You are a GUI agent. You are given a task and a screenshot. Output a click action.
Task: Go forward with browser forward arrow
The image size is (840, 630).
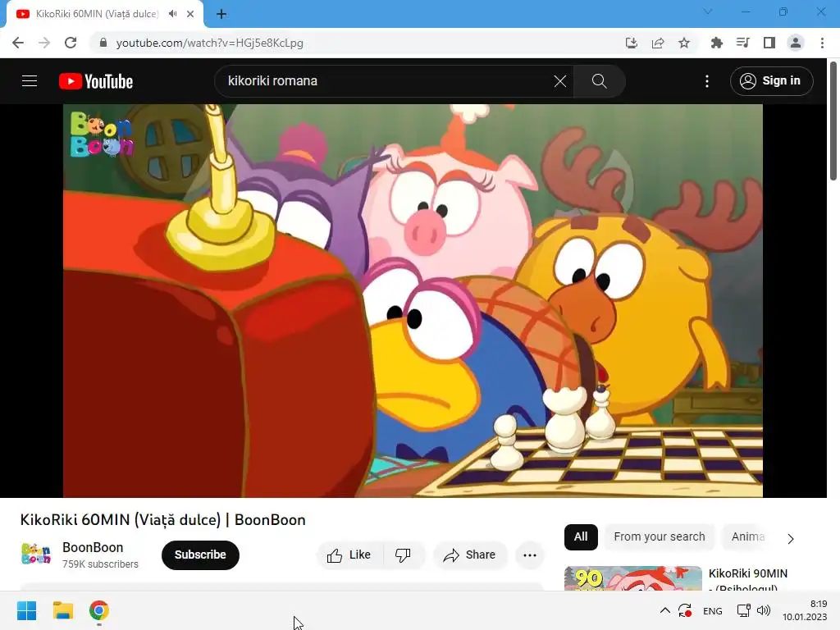pos(44,43)
